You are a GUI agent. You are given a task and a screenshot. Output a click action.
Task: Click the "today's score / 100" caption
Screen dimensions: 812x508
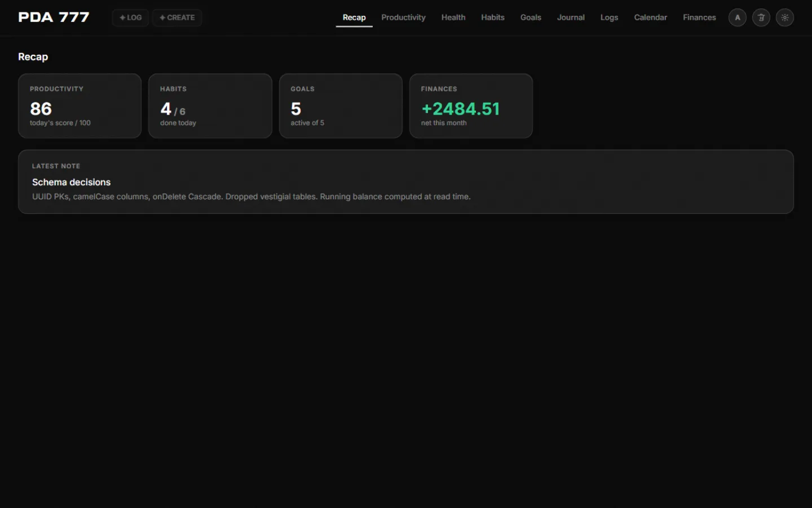click(x=60, y=123)
